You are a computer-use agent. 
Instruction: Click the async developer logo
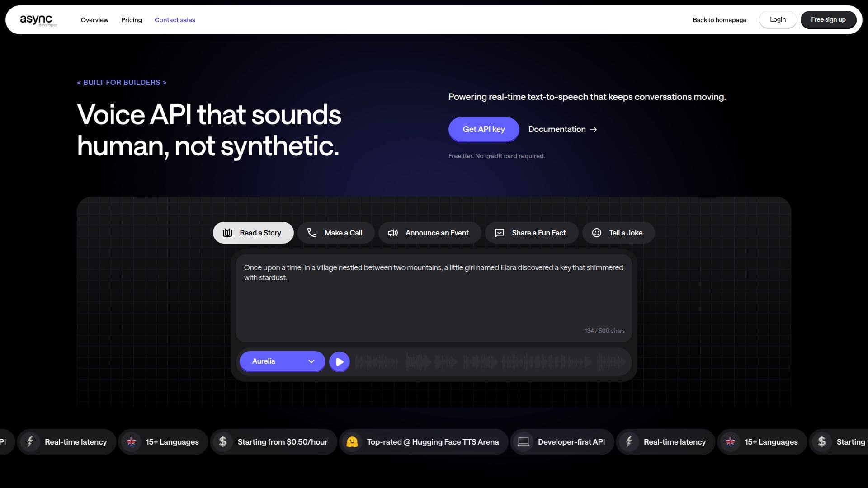pos(38,20)
